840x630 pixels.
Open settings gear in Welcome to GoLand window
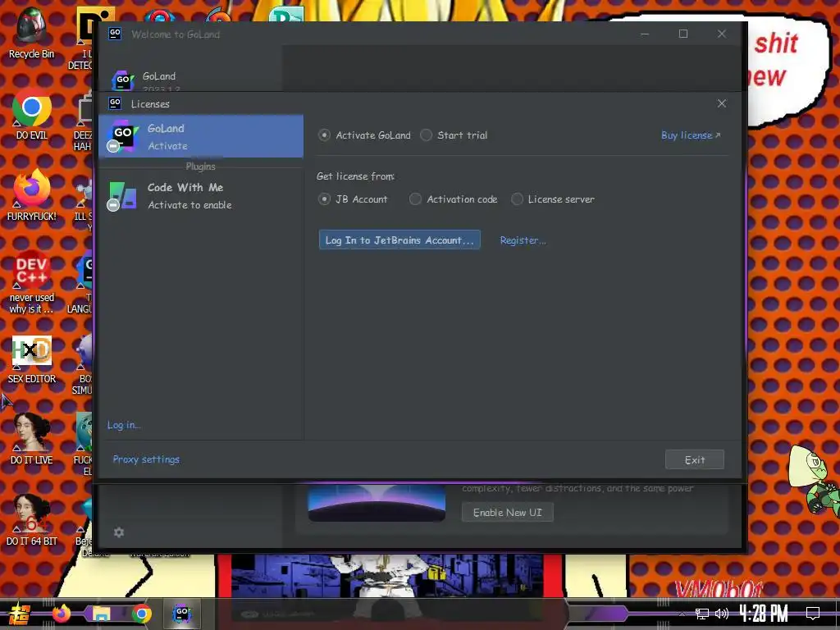pyautogui.click(x=119, y=532)
